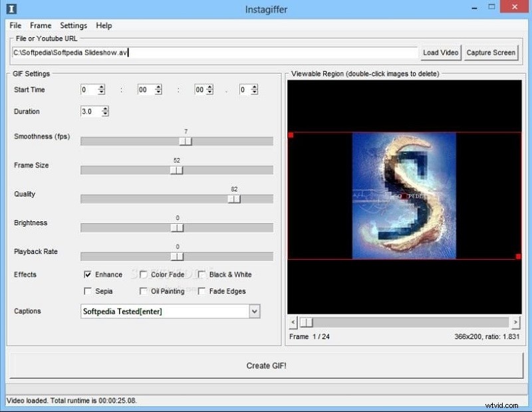Click the up arrow on the Duration stepper

coord(105,108)
